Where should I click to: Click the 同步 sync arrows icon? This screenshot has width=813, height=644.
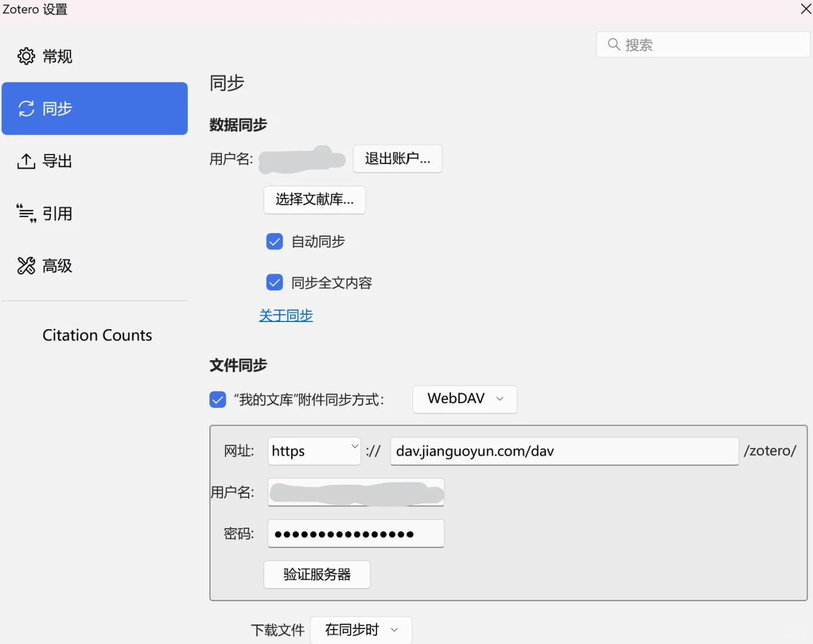[26, 109]
